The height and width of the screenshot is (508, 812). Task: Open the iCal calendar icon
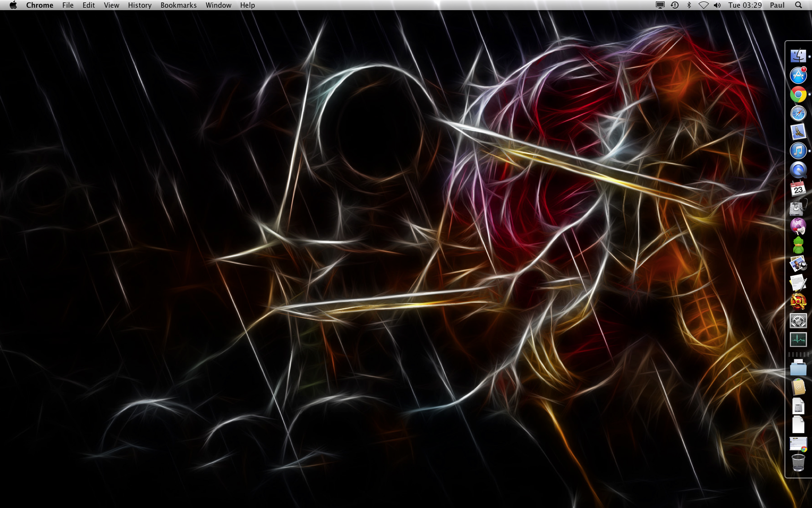(798, 189)
